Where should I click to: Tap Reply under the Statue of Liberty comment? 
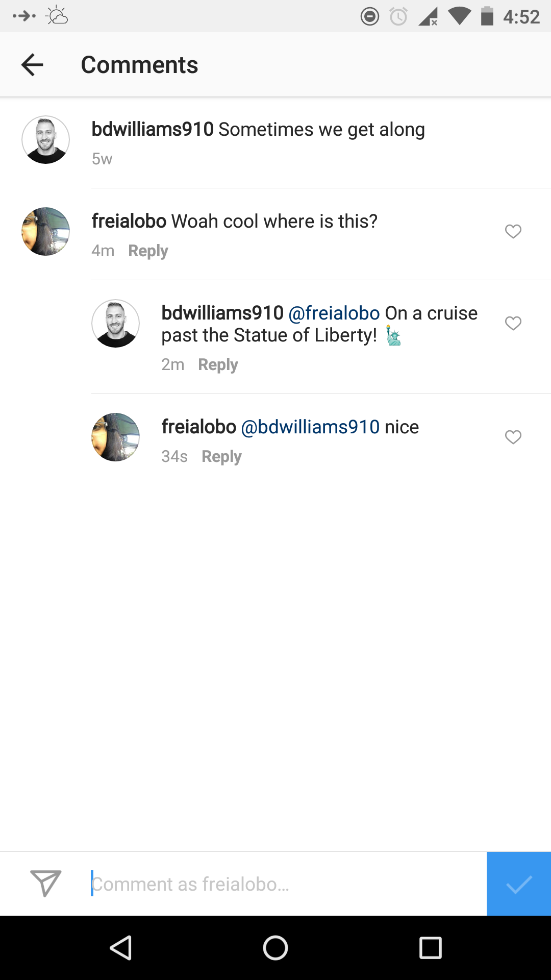[218, 364]
